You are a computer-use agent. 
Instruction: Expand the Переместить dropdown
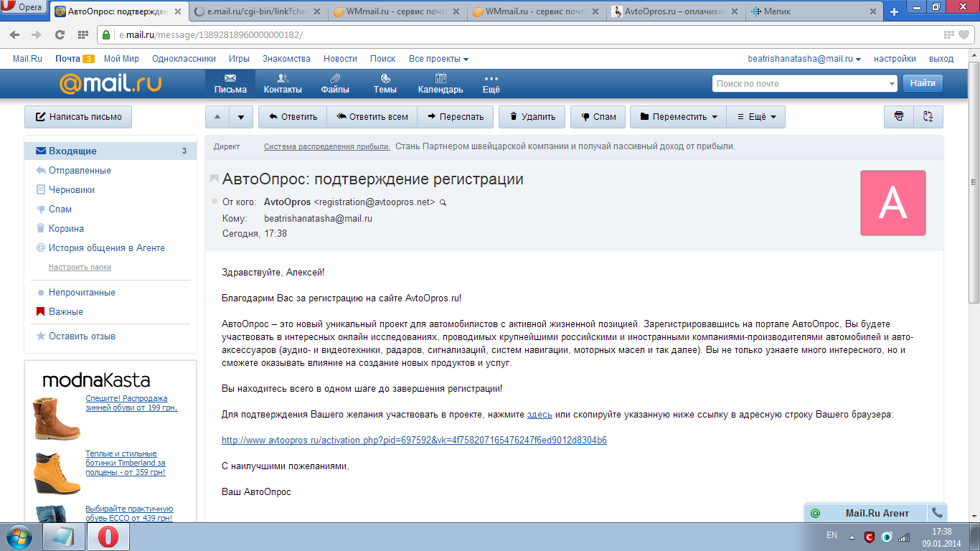(x=678, y=117)
